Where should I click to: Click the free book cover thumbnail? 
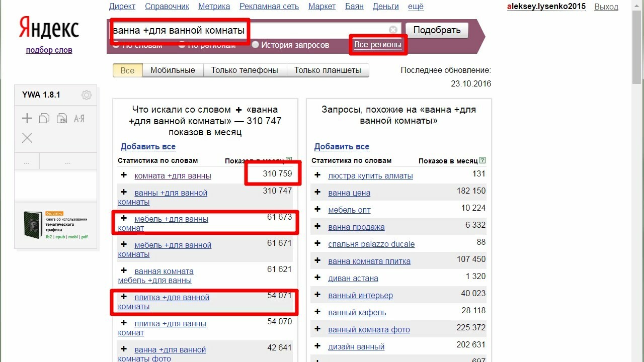click(33, 225)
